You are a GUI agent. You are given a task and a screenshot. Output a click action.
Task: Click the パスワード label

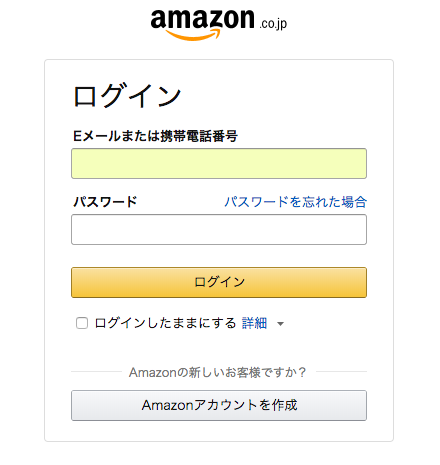coord(105,202)
